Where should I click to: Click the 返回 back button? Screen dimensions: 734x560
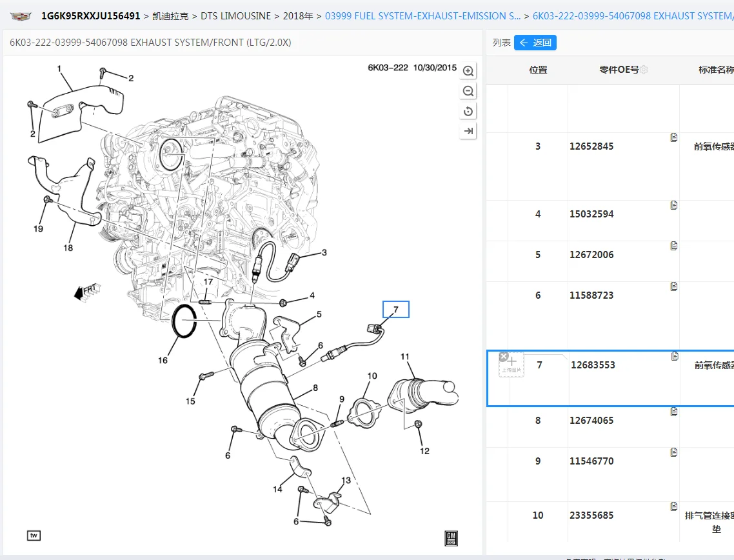tap(535, 43)
